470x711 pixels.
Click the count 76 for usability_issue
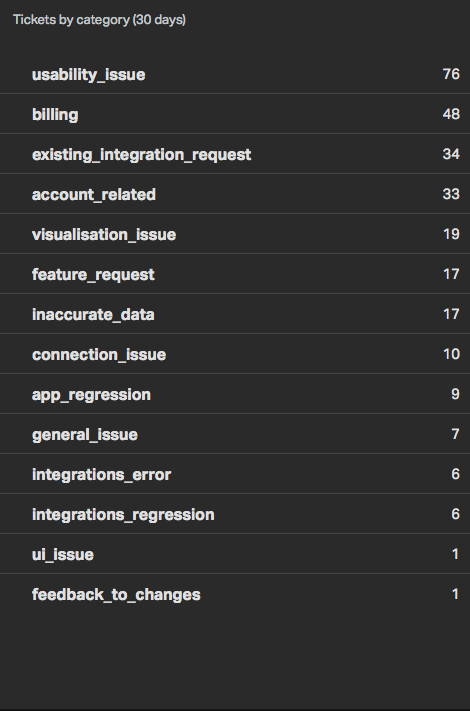[451, 74]
